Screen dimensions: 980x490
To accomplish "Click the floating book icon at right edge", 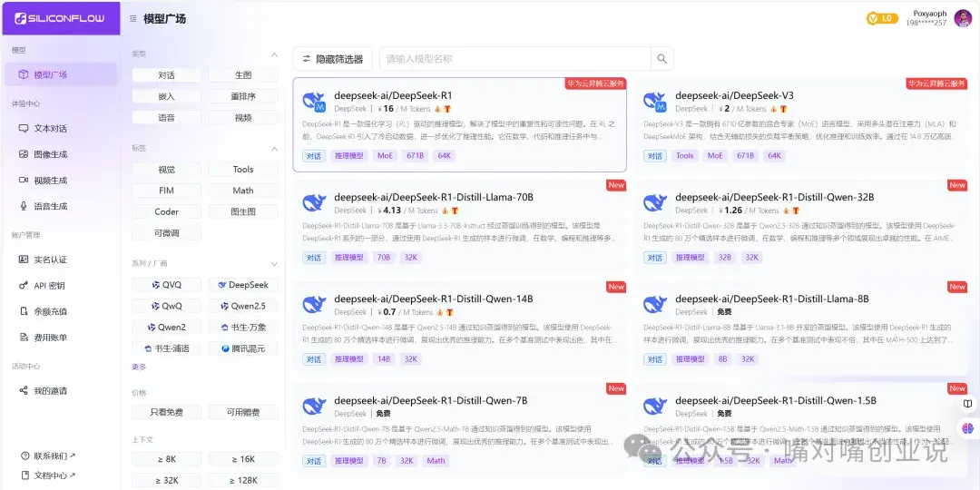I will coord(968,404).
